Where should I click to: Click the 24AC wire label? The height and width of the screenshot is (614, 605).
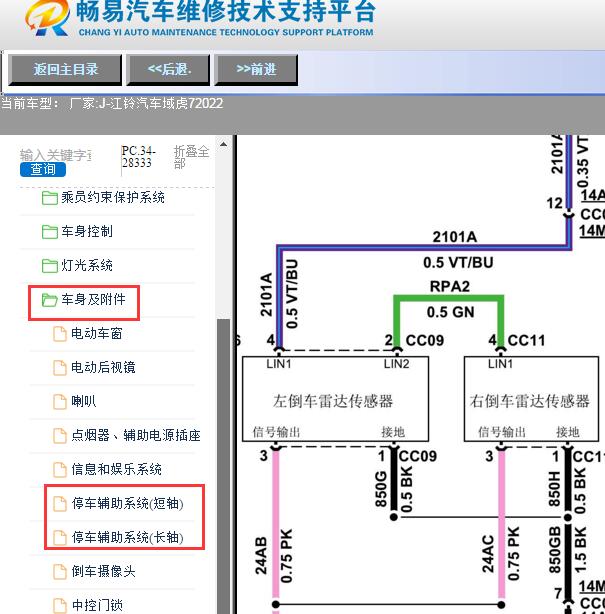coord(488,554)
